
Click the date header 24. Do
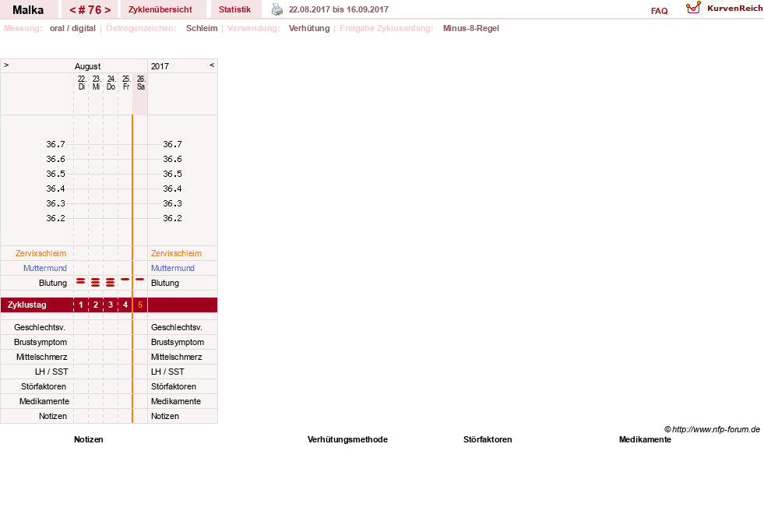(x=111, y=83)
